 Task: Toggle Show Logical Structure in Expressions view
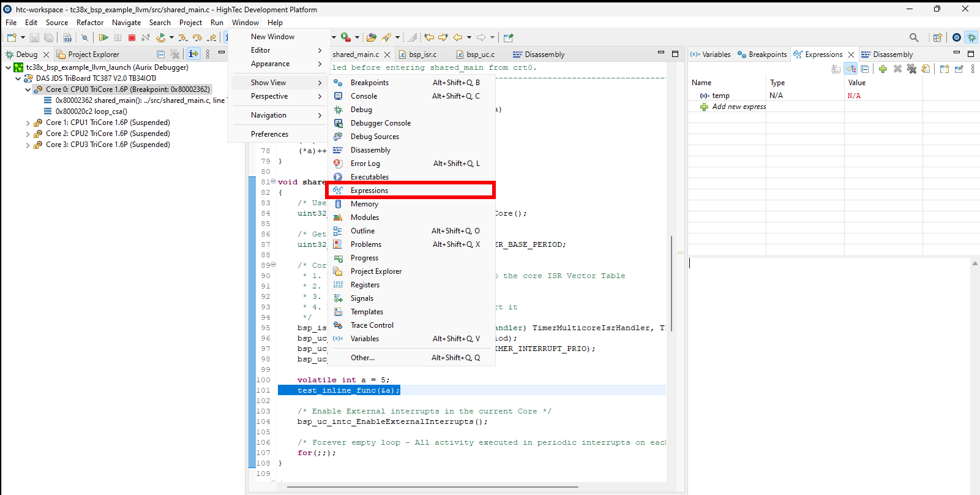(850, 69)
